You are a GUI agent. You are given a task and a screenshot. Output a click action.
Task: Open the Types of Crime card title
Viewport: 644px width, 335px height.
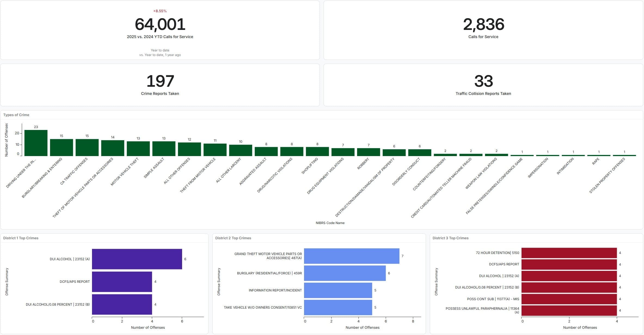point(16,115)
